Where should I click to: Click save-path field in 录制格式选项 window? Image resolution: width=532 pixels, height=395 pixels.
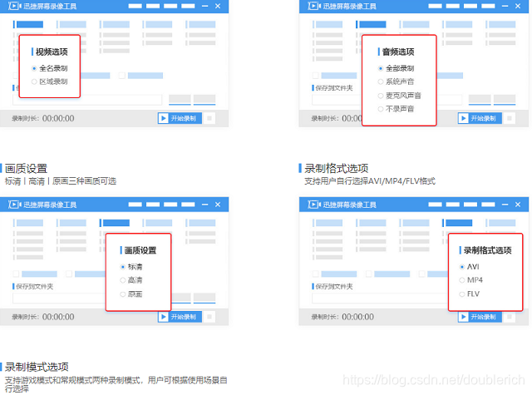tap(380, 299)
